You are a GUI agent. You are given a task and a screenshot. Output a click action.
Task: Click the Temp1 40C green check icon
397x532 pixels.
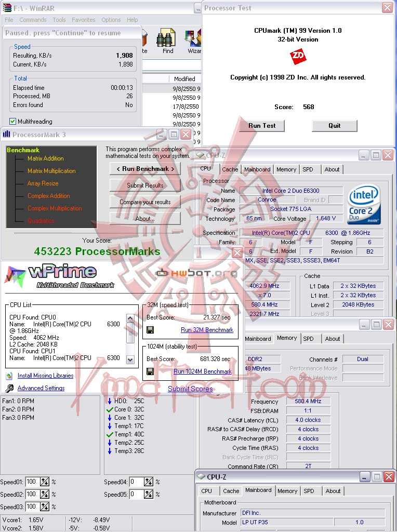[x=110, y=434]
